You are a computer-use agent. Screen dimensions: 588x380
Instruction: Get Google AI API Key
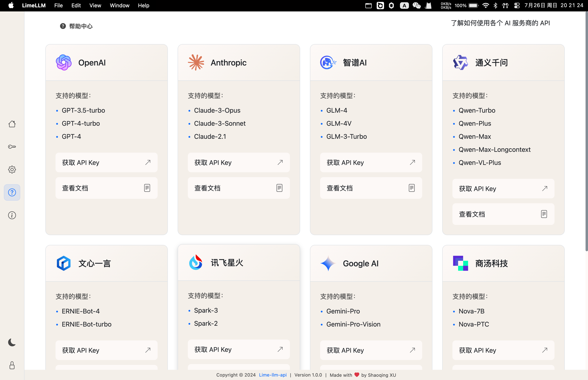371,350
